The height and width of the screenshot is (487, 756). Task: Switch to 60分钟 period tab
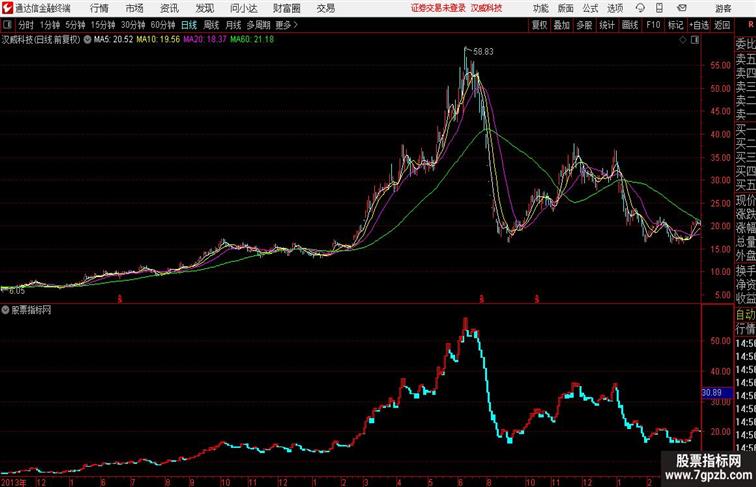point(163,25)
